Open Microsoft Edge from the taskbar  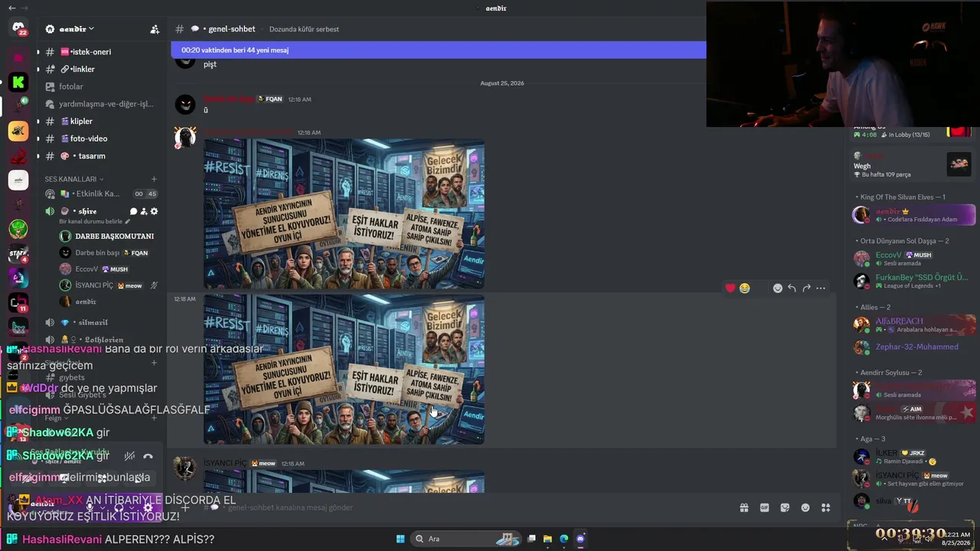(x=563, y=539)
